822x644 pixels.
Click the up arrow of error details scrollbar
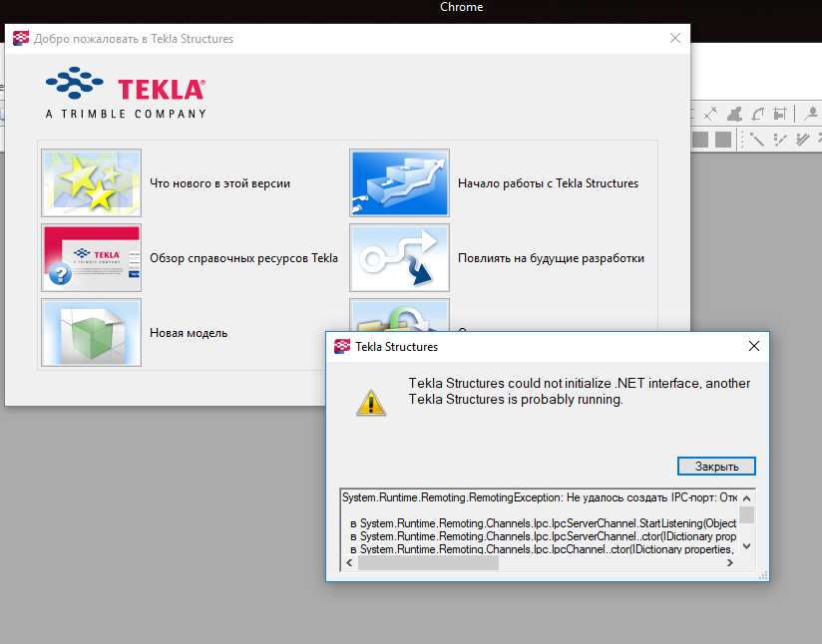tap(747, 497)
